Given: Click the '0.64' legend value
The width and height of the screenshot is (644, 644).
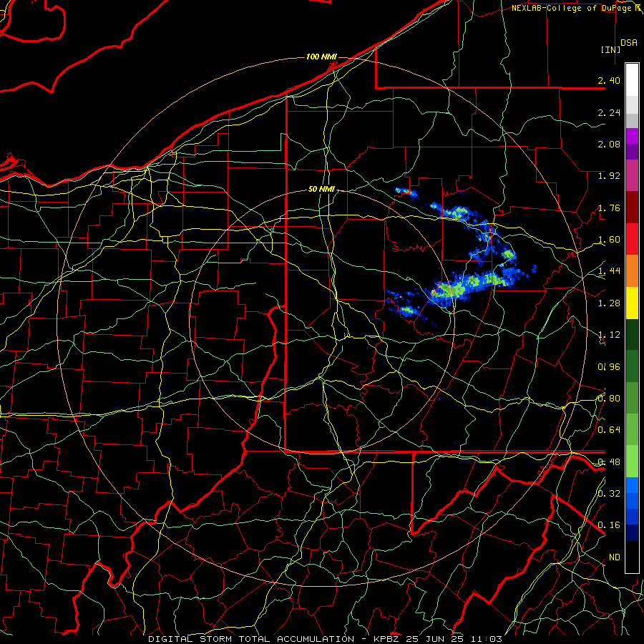Looking at the screenshot, I should point(609,430).
